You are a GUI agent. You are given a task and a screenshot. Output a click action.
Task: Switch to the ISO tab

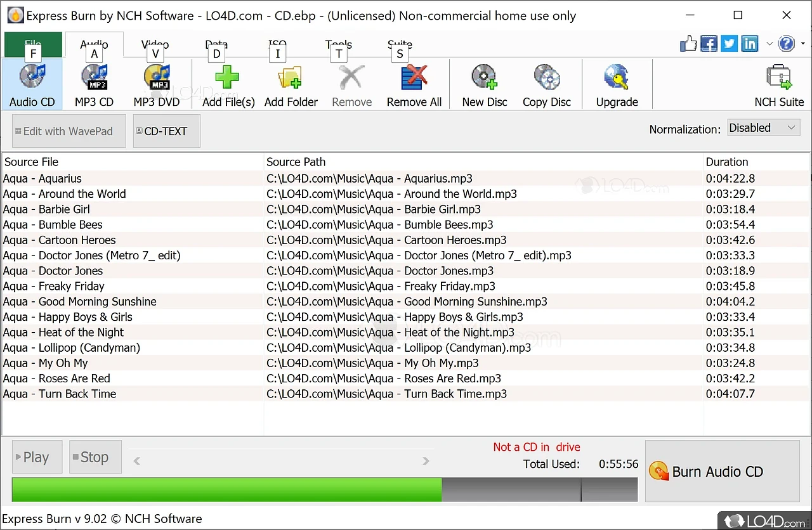pos(277,44)
